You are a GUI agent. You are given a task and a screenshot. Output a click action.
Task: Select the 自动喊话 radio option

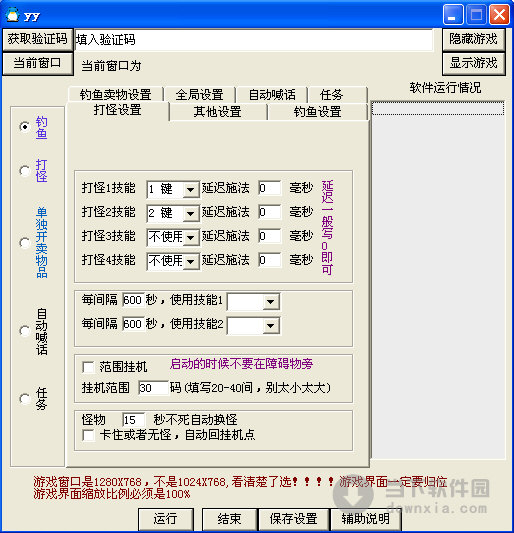tap(25, 330)
